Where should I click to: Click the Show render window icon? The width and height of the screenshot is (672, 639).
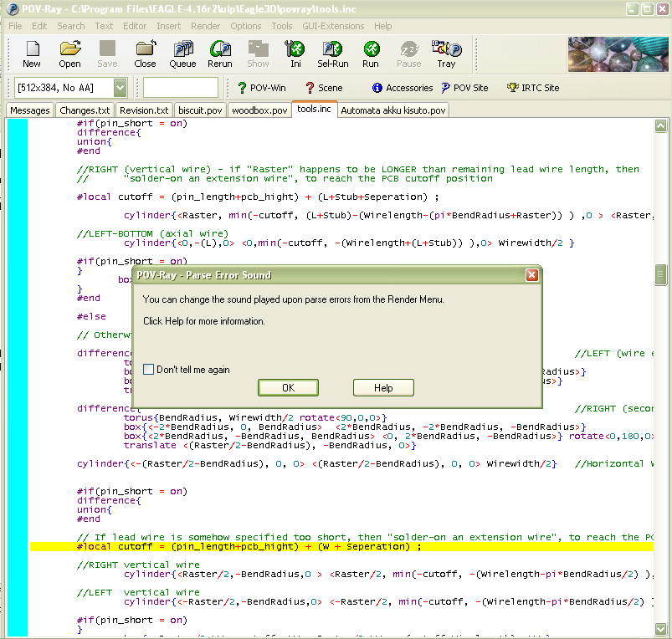click(258, 54)
